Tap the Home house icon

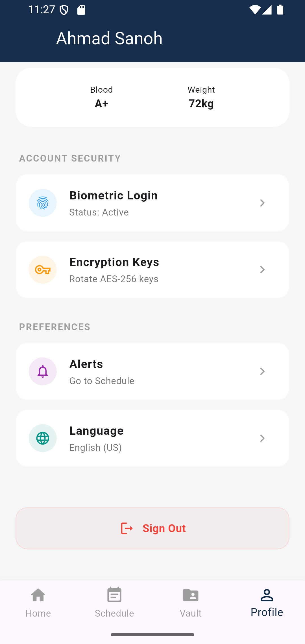click(38, 595)
